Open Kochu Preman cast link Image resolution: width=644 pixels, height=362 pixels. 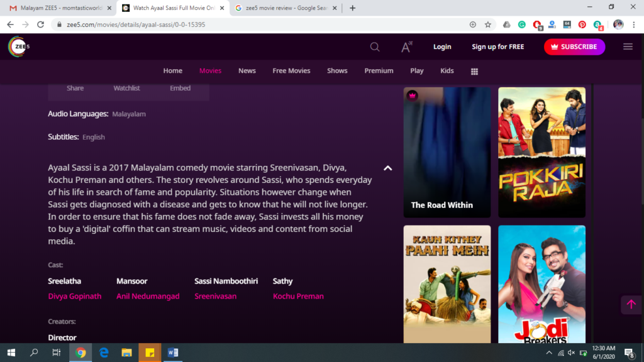(298, 297)
